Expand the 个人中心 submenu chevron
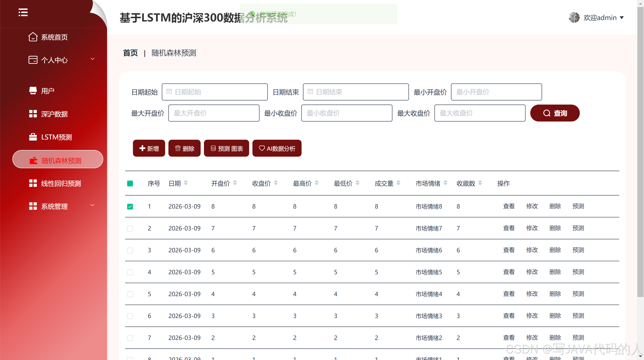The height and width of the screenshot is (360, 644). pyautogui.click(x=92, y=59)
